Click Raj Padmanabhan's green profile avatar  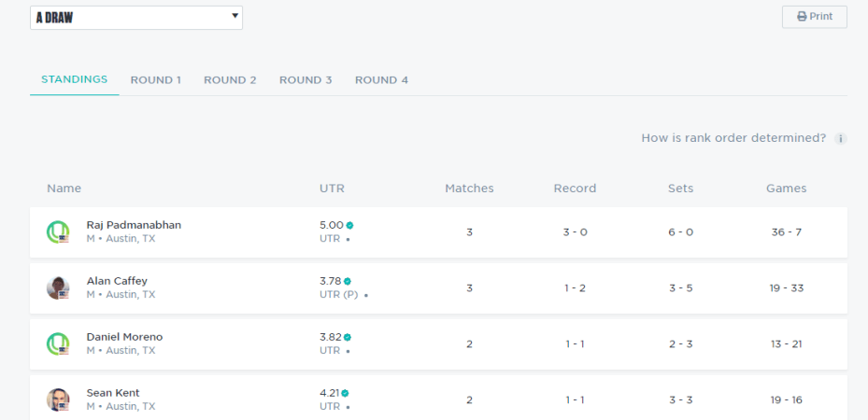tap(58, 232)
